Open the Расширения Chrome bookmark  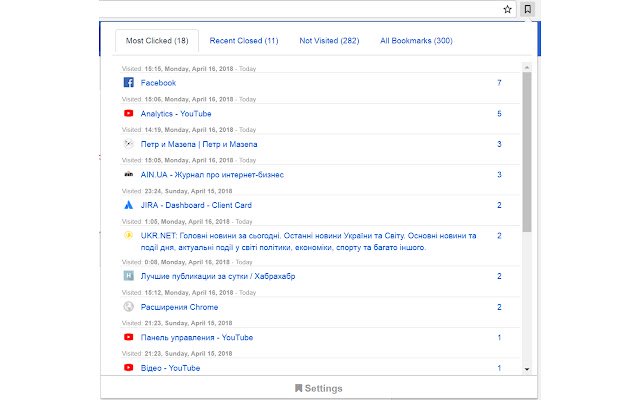[179, 307]
